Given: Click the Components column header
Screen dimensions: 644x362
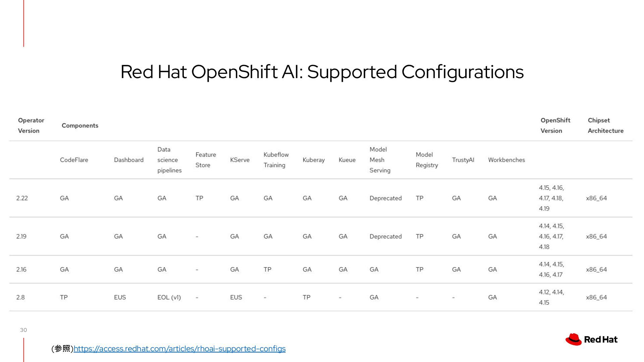Looking at the screenshot, I should coord(80,125).
